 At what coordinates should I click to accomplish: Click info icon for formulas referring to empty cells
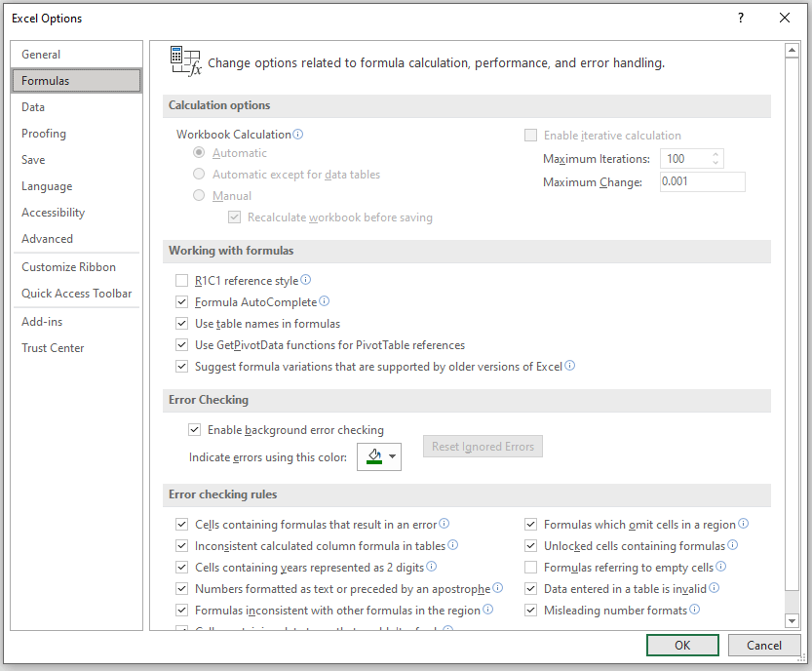point(721,567)
